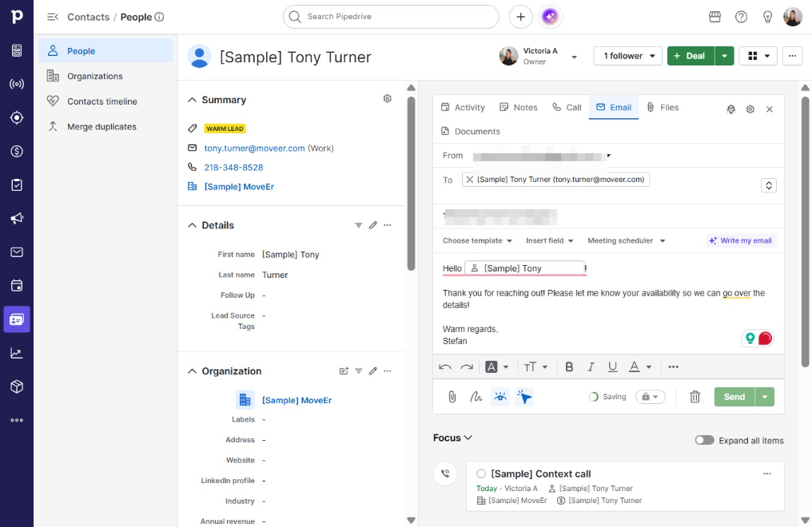Click the Details section filter icon
Image resolution: width=812 pixels, height=527 pixels.
coord(358,225)
